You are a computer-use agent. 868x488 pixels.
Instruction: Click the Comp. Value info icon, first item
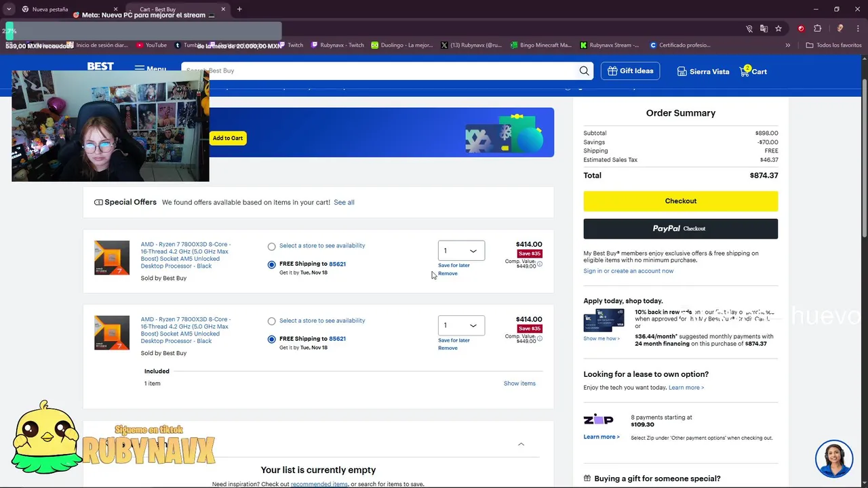click(x=540, y=264)
